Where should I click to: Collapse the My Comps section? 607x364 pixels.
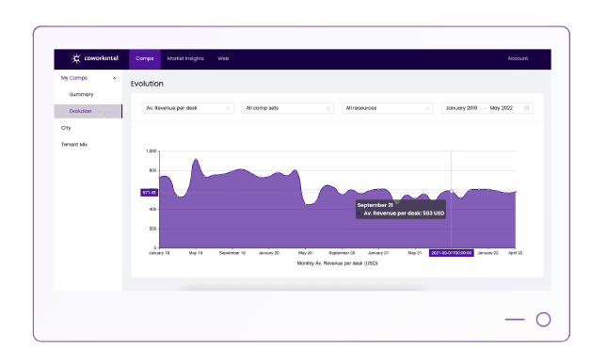click(115, 78)
